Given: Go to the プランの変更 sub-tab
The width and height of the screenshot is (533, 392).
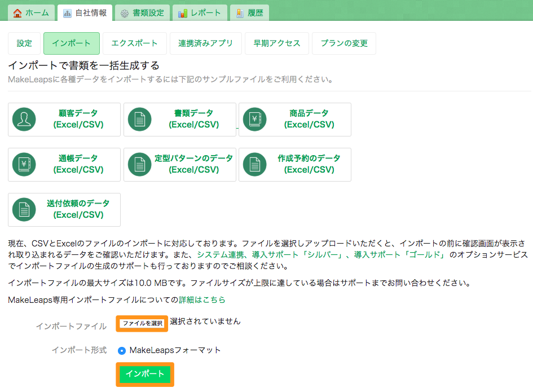Looking at the screenshot, I should [344, 43].
